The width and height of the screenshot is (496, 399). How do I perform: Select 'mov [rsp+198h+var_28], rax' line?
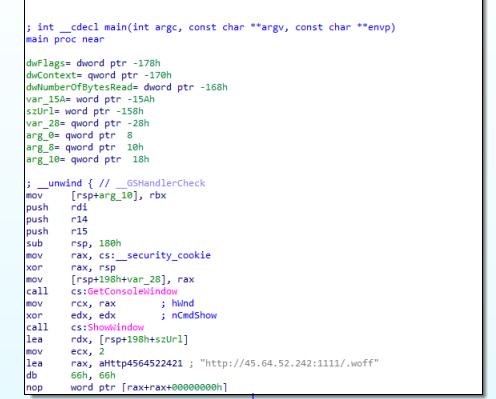pos(110,279)
